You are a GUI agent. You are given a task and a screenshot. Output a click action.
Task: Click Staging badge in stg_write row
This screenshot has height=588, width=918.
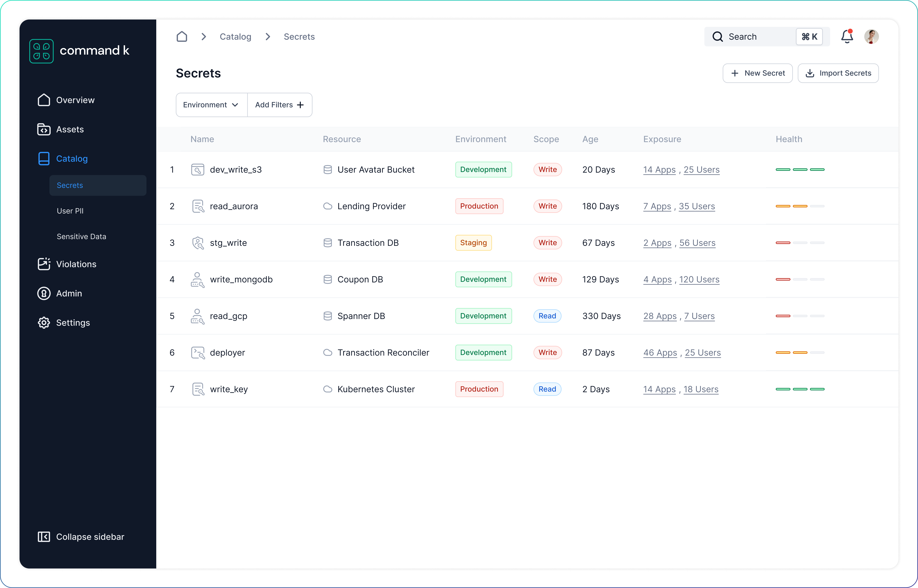point(473,243)
